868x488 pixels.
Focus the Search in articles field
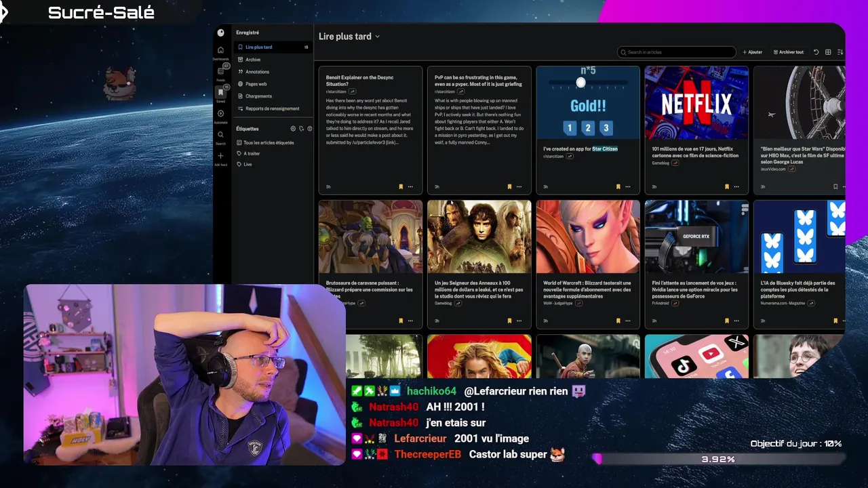click(x=677, y=52)
